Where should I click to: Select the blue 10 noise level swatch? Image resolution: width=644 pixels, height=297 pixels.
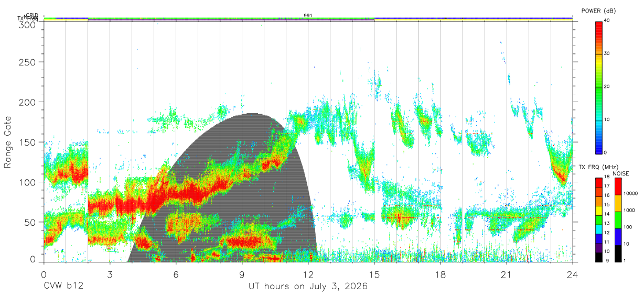[x=618, y=236]
